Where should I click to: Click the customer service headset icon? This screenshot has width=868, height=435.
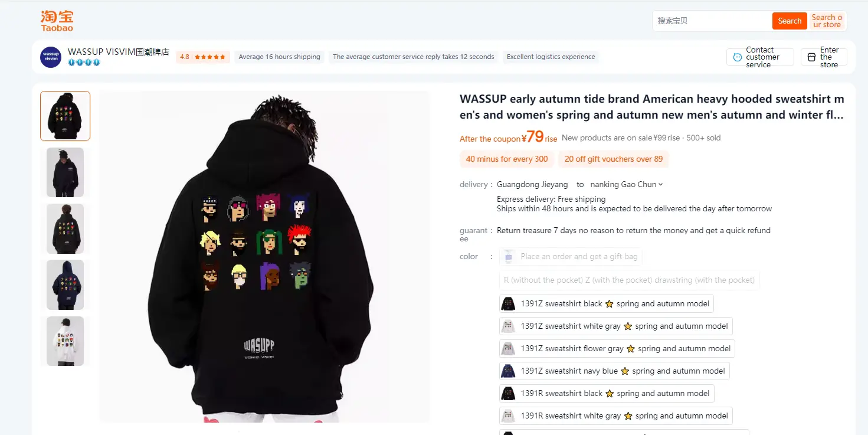737,57
